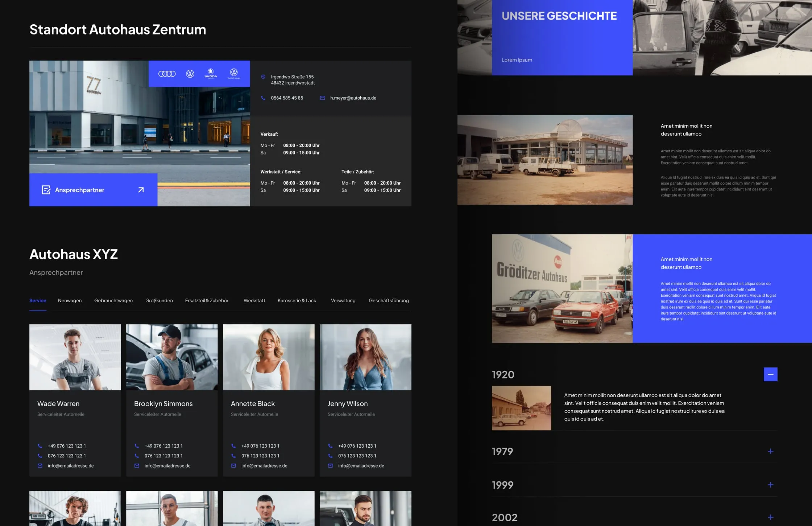
Task: Click the Unsere Geschichte blue banner
Action: 562,38
